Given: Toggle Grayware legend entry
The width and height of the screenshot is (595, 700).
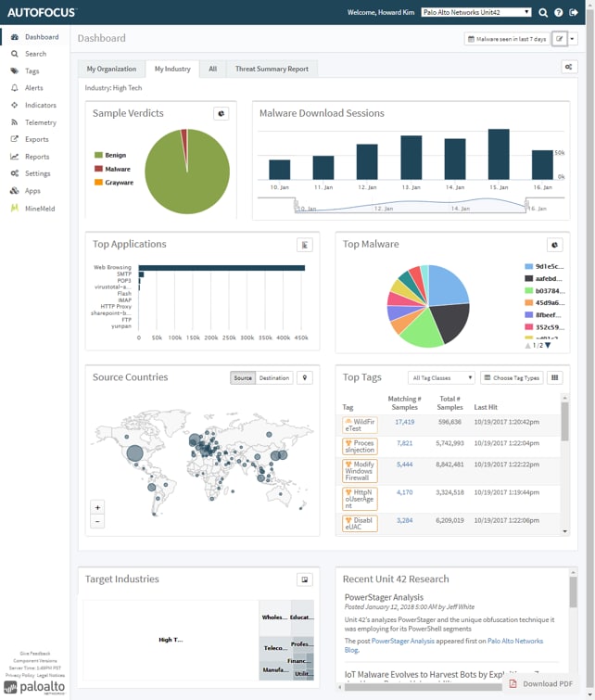Looking at the screenshot, I should point(114,183).
